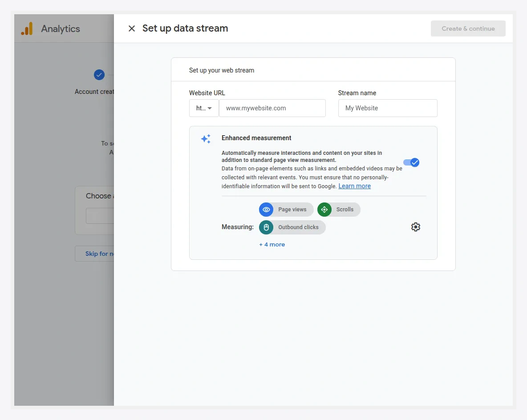
Task: Click the input field in background Choose card
Action: click(100, 216)
